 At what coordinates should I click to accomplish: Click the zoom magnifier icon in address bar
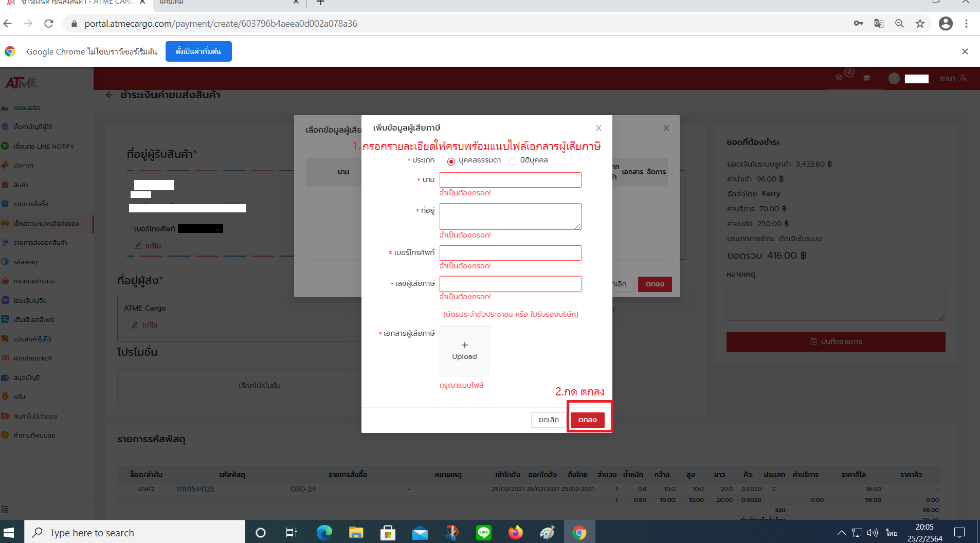[x=899, y=24]
